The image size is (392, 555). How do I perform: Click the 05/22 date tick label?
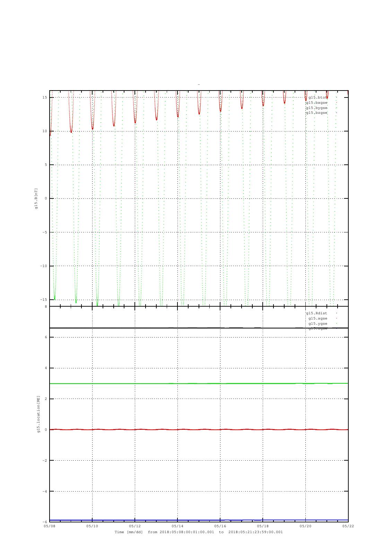click(x=348, y=526)
